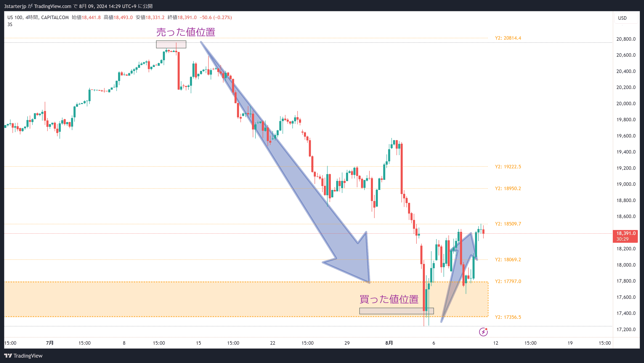Click the TradingView logo at bottom left
The width and height of the screenshot is (644, 363).
tap(23, 356)
